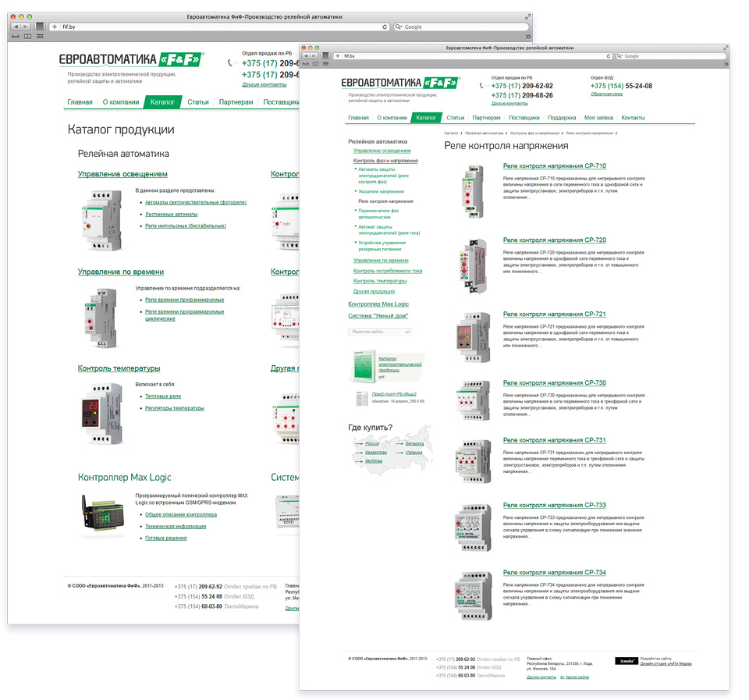Click the Поиск по сайту search field
This screenshot has width=749, height=700.
click(380, 332)
